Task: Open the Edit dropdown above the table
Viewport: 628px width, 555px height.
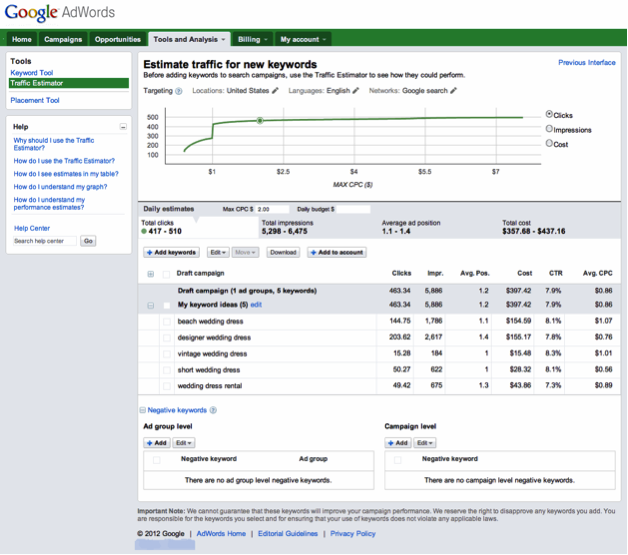Action: click(218, 252)
